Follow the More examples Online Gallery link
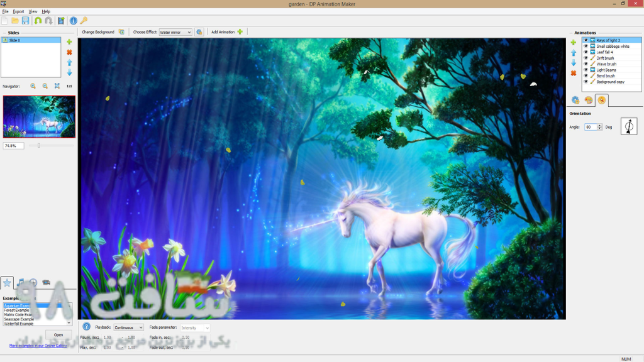 coord(38,346)
